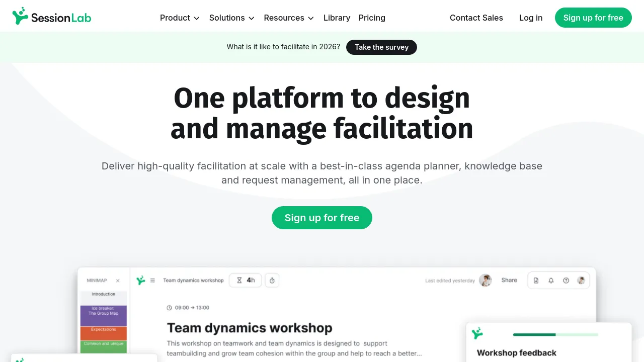This screenshot has width=644, height=362.
Task: Click the large Sign up for free button
Action: click(x=322, y=218)
